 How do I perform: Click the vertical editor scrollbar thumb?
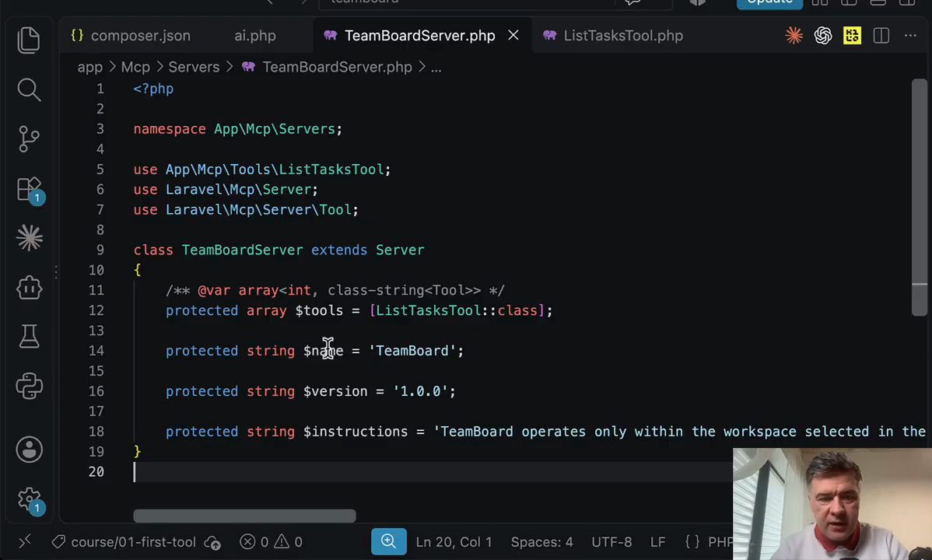pos(920,197)
